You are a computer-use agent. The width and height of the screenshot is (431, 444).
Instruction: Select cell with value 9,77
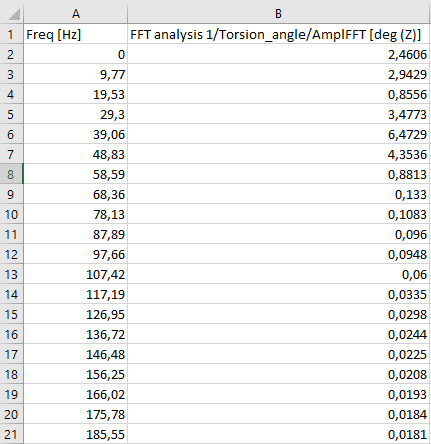tap(76, 74)
